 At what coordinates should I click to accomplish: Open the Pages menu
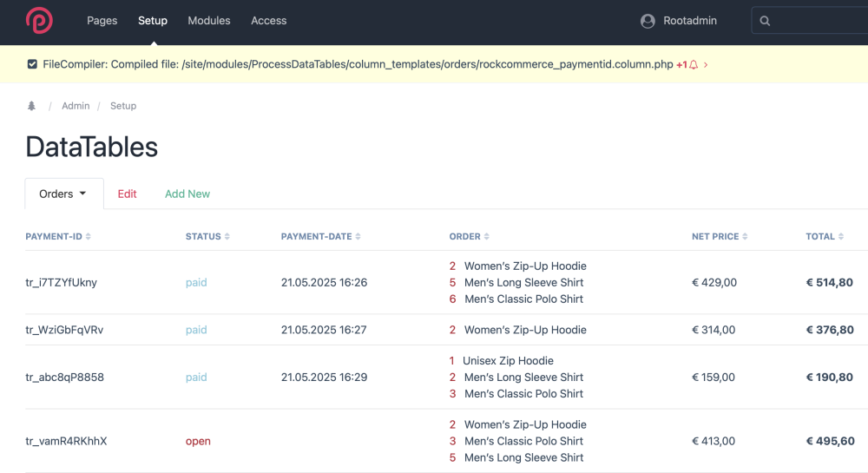pyautogui.click(x=102, y=21)
